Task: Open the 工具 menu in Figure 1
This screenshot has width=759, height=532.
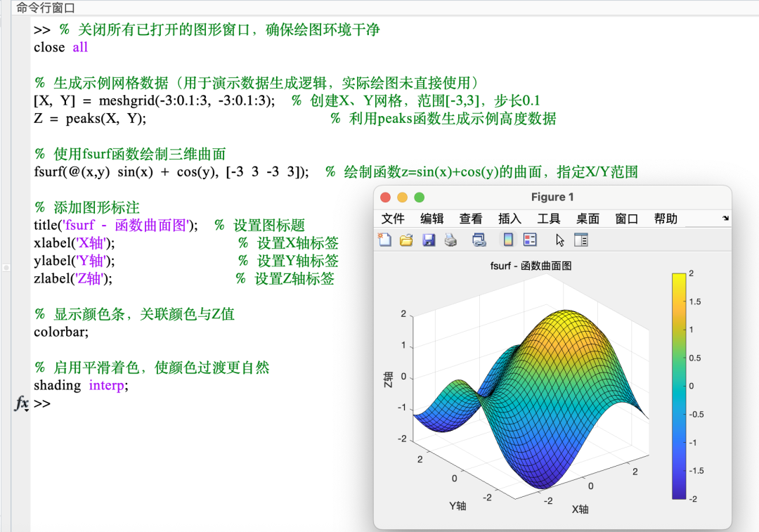Action: click(548, 219)
